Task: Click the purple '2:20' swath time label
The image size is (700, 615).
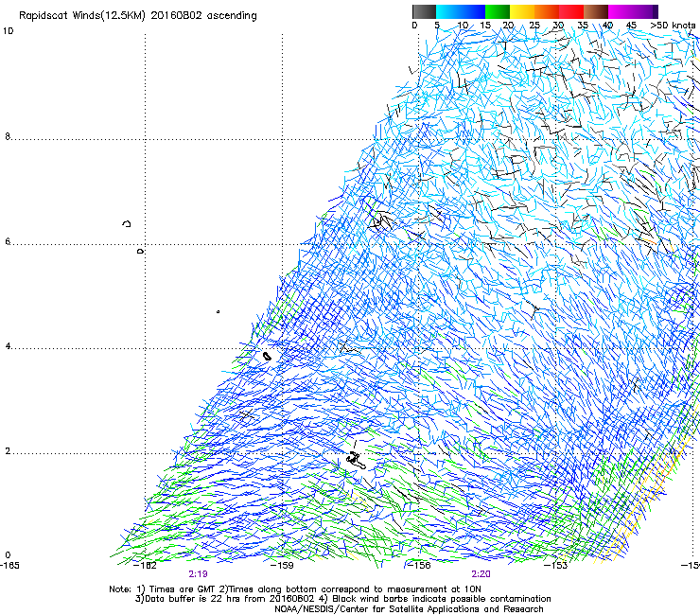Action: 481,574
